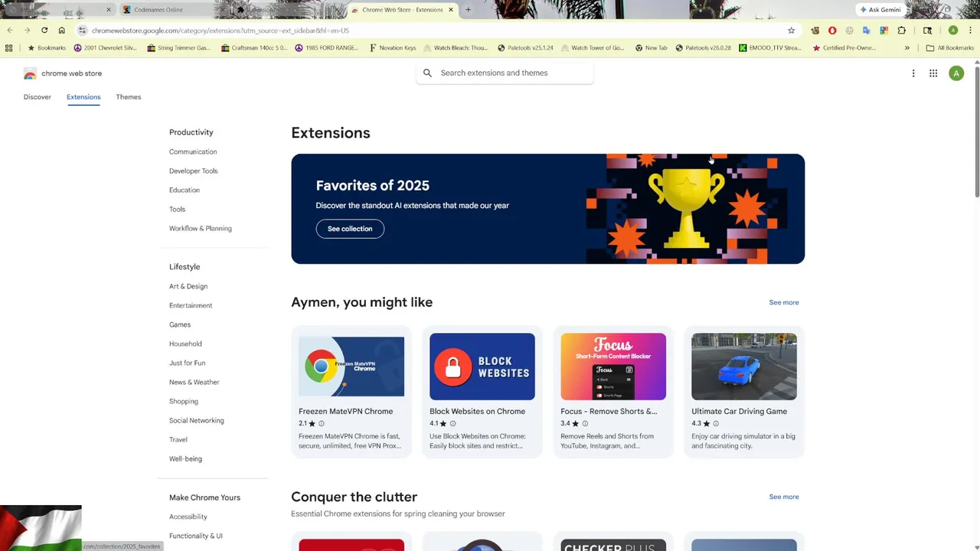Click See more for 'you might like'
This screenshot has width=980, height=551.
click(784, 302)
